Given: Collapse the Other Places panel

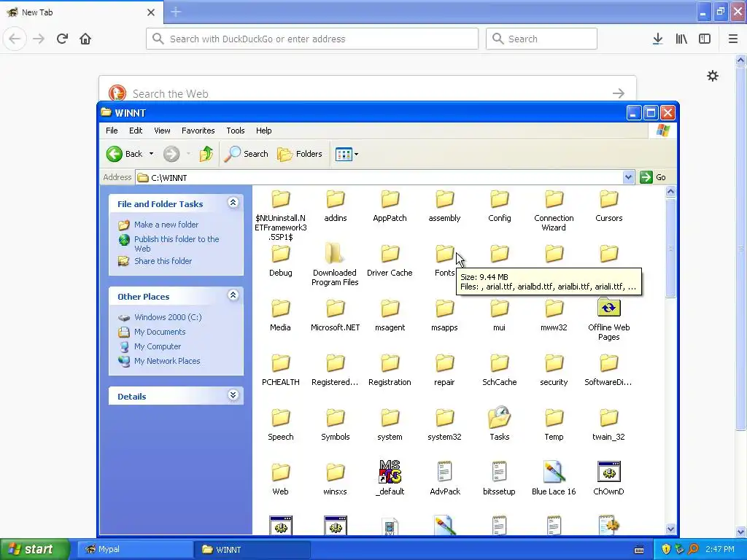Looking at the screenshot, I should [233, 296].
